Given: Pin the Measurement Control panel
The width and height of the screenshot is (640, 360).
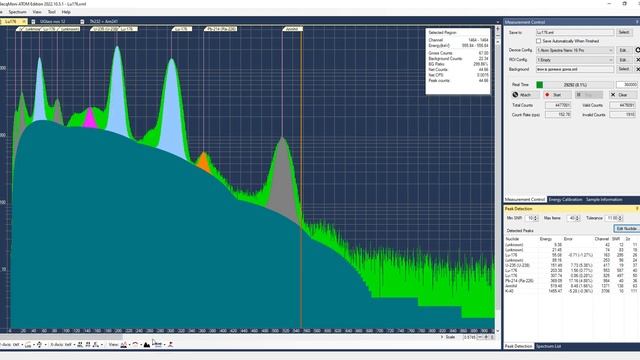Looking at the screenshot, I should click(x=637, y=22).
